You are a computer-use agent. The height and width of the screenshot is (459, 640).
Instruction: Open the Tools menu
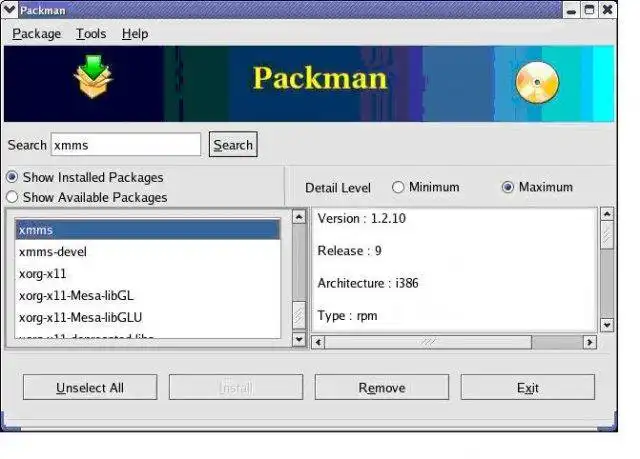pos(91,34)
